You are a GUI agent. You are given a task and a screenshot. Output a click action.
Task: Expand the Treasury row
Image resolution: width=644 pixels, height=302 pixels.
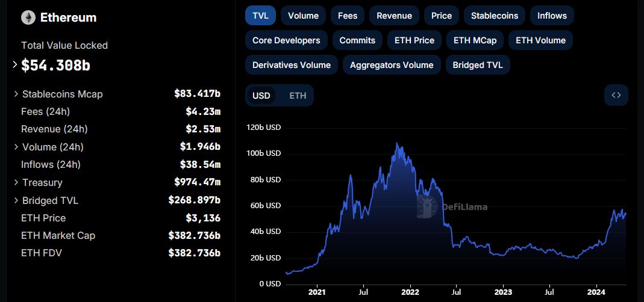(16, 182)
